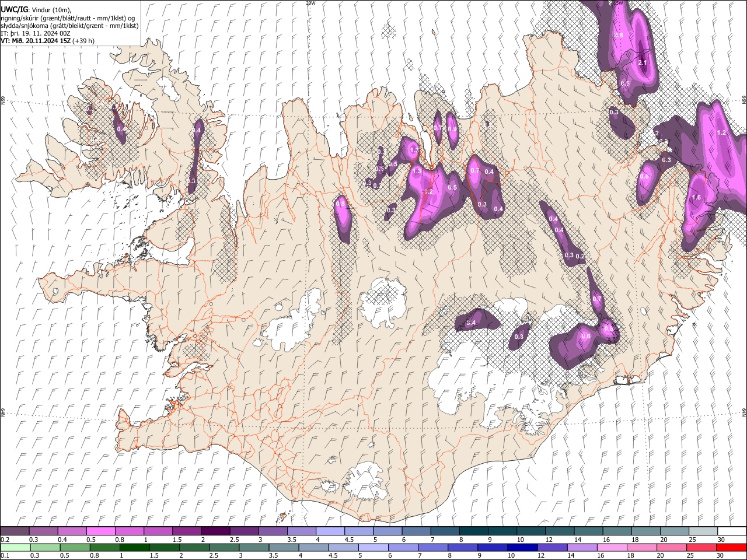Pick the lavender snow swatch for 4–4.5
The width and height of the screenshot is (747, 560).
click(330, 531)
